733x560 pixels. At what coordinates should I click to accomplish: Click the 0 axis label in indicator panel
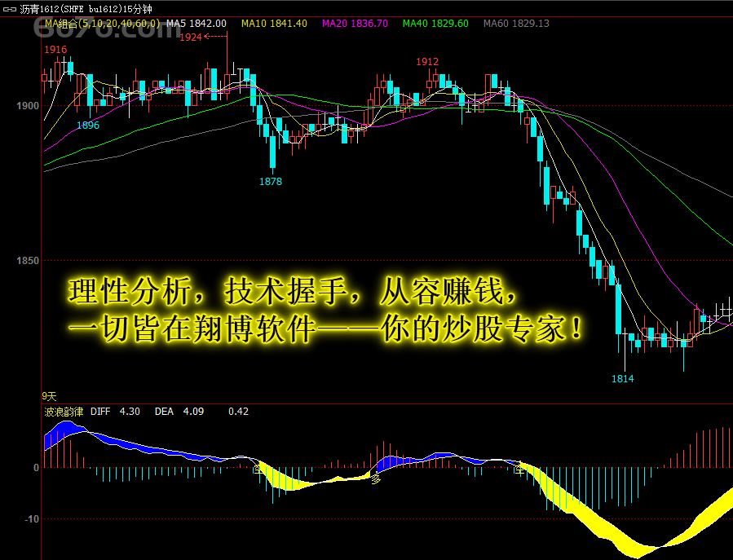click(36, 467)
